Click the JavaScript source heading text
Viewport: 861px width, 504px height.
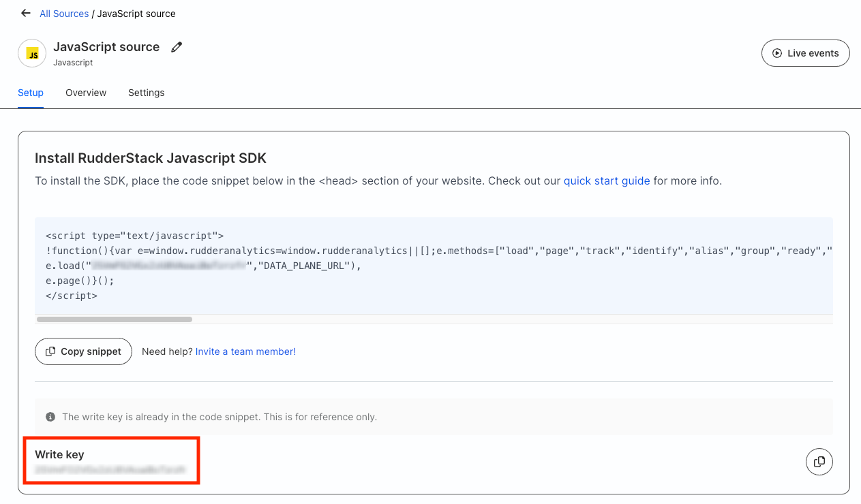(x=106, y=47)
